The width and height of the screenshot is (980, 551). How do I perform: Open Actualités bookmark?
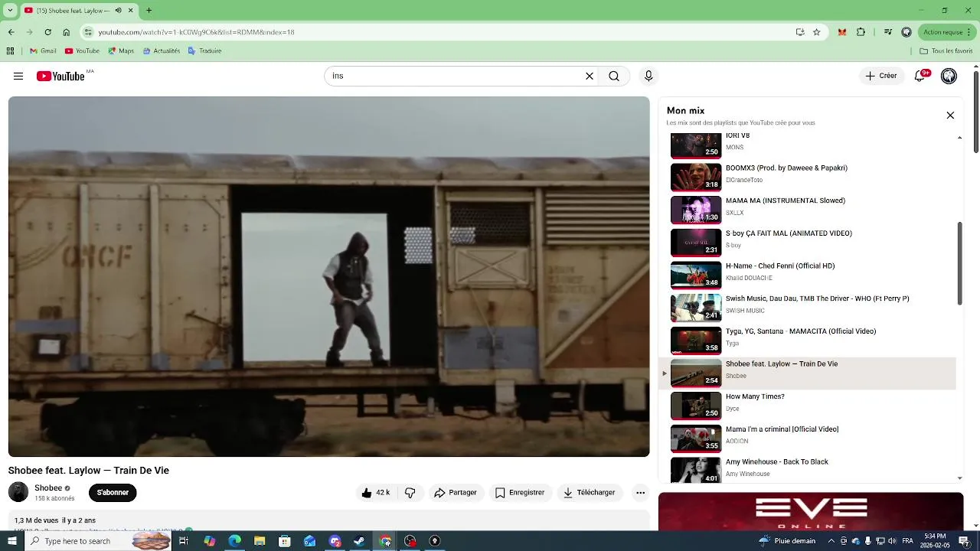click(161, 51)
